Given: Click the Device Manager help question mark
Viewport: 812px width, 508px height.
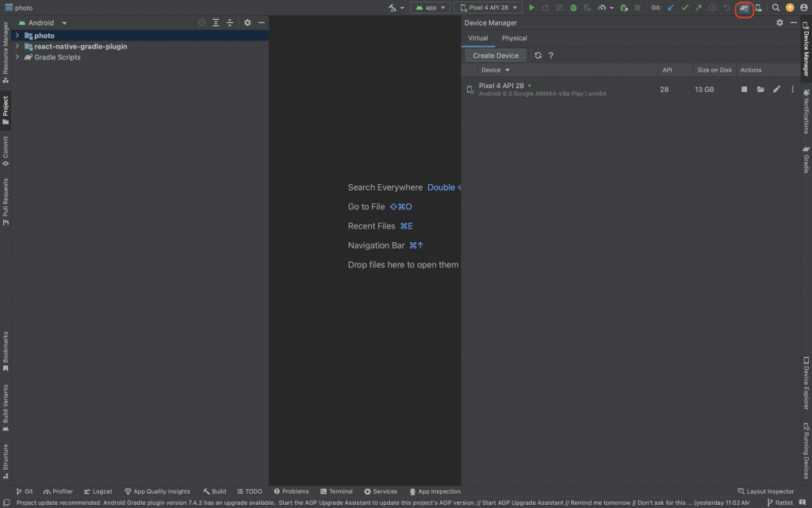Looking at the screenshot, I should click(551, 56).
